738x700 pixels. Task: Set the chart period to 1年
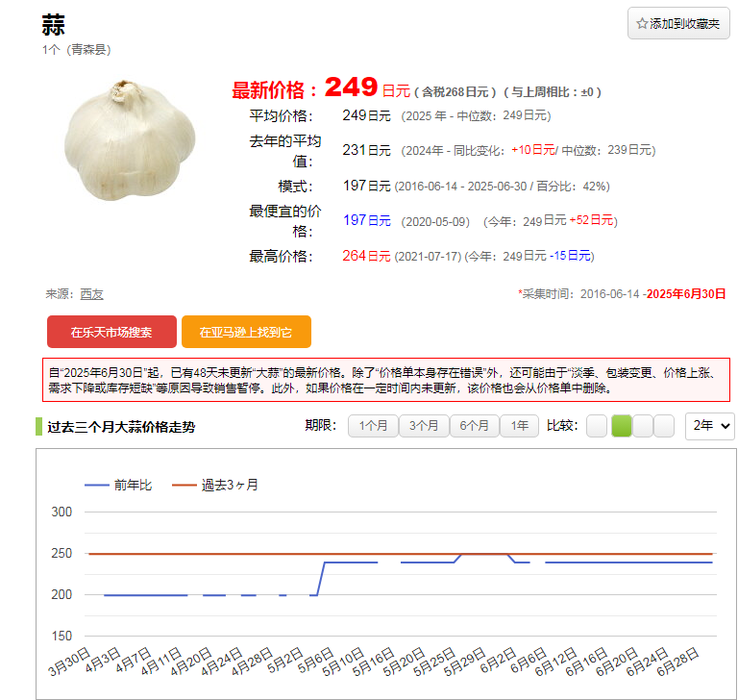coord(520,426)
